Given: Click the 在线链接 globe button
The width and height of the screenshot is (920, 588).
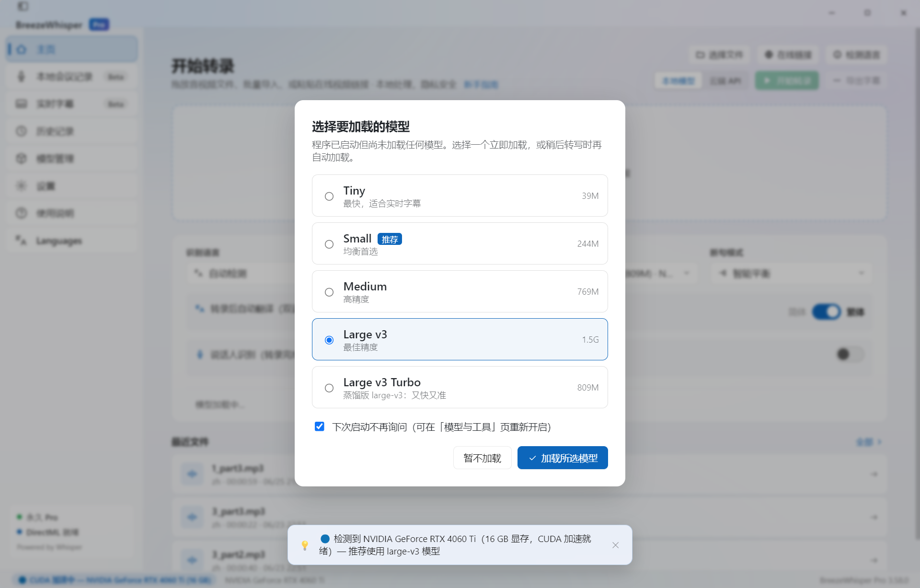Looking at the screenshot, I should 788,55.
